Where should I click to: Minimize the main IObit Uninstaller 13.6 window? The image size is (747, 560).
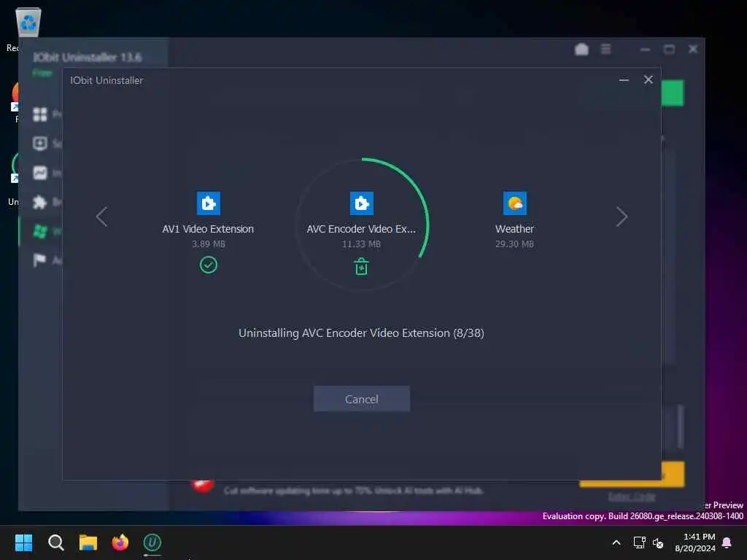[645, 49]
